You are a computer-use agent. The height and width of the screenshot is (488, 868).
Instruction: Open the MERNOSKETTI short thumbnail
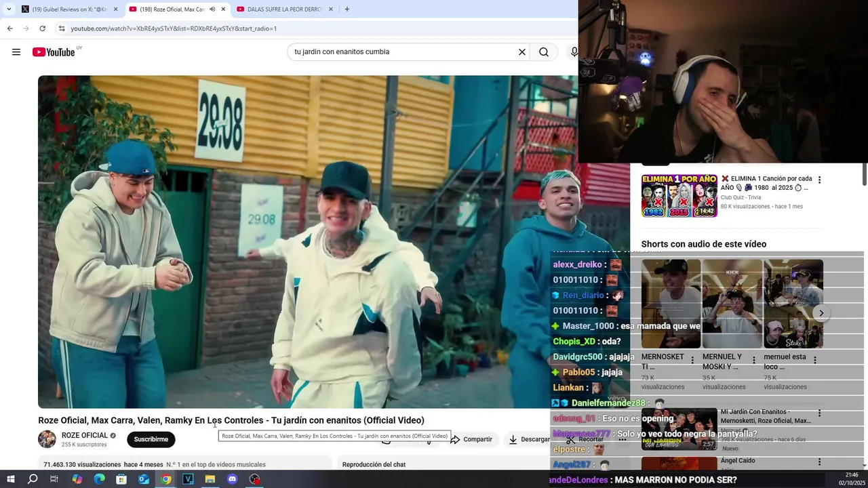click(671, 304)
